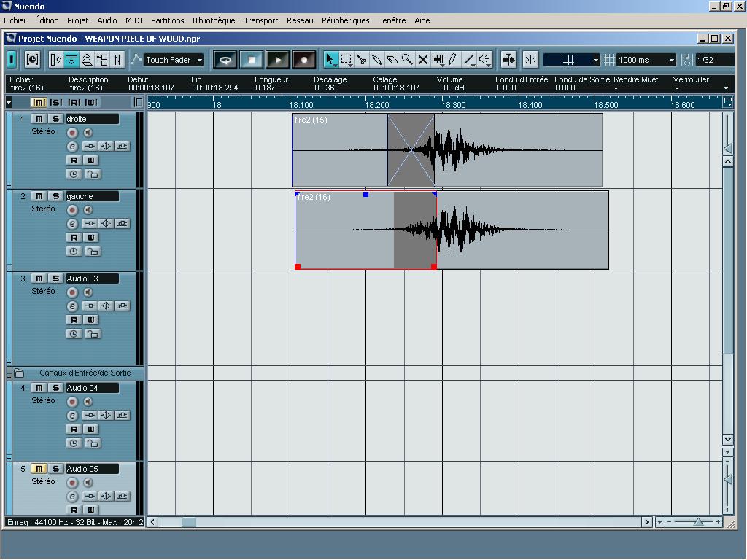Click the horizontal zoom slider handle
The width and height of the screenshot is (747, 560).
[698, 522]
